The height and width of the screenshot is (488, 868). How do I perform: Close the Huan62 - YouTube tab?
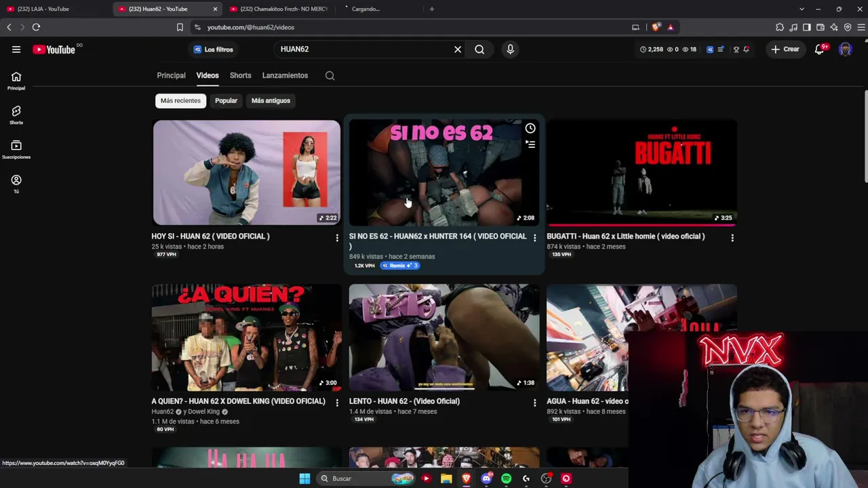click(216, 9)
